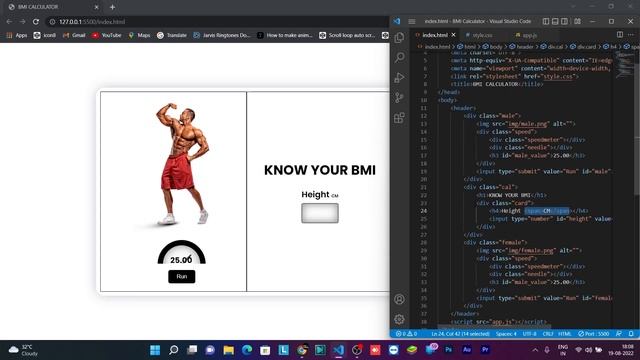
Task: Open the feedback icon in status bar
Action: point(619,334)
